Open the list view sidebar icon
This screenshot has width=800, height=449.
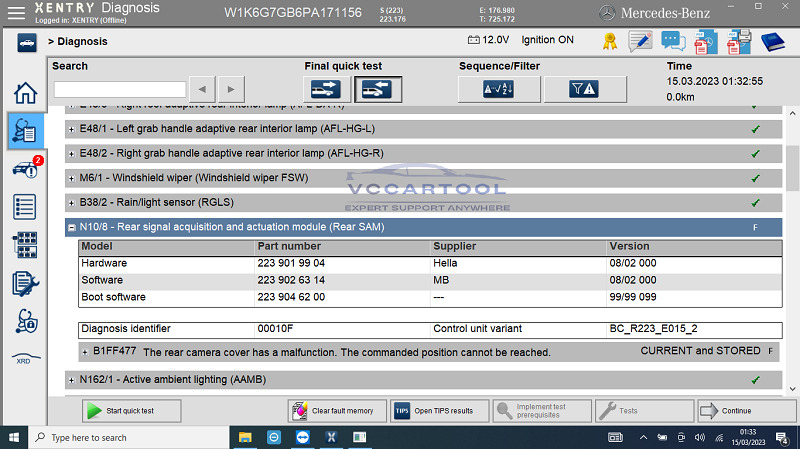[24, 207]
